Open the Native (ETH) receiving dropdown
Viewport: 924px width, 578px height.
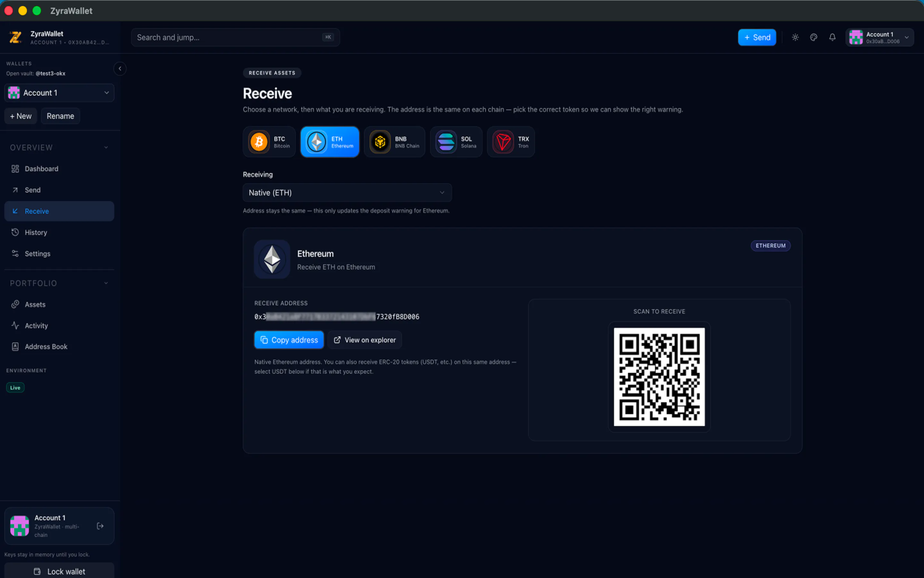347,193
